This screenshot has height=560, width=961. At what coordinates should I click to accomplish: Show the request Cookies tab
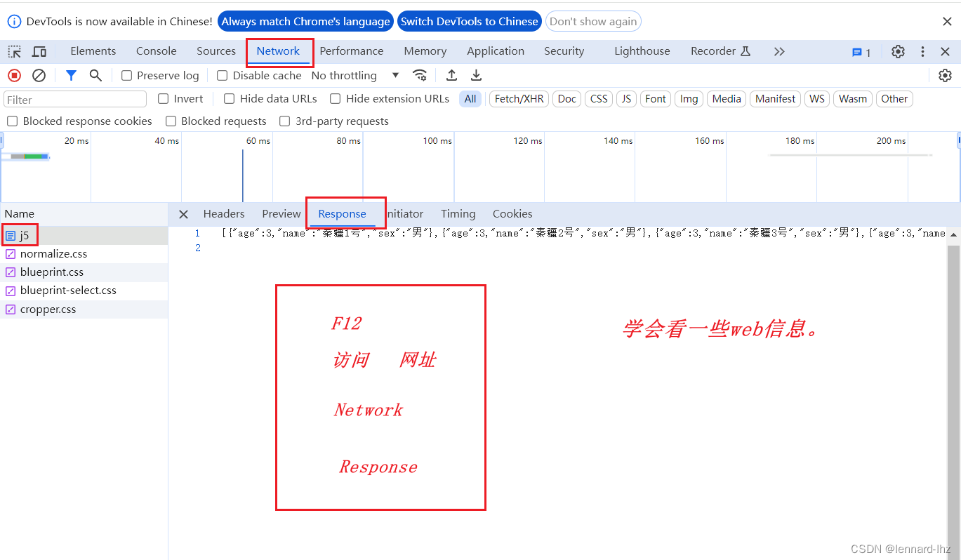pyautogui.click(x=512, y=214)
